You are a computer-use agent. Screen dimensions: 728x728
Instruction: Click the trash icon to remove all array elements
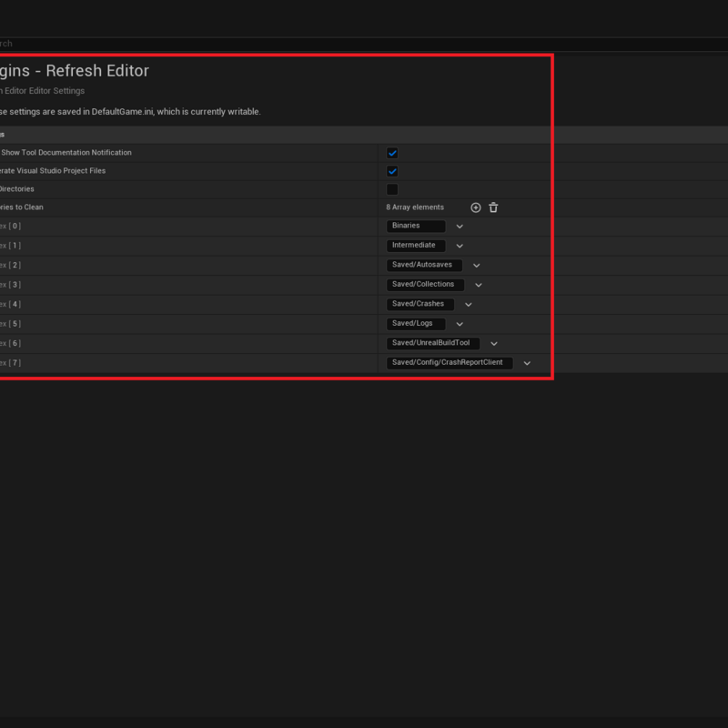point(493,207)
